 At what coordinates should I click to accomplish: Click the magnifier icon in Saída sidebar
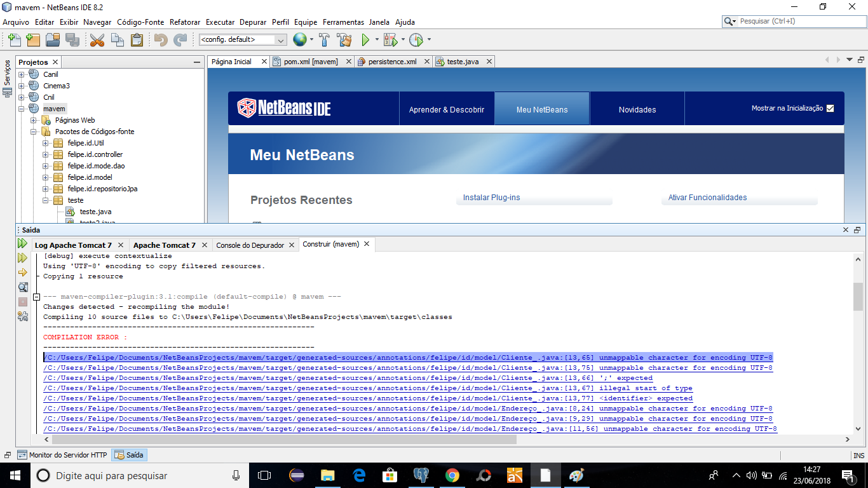tap(23, 287)
